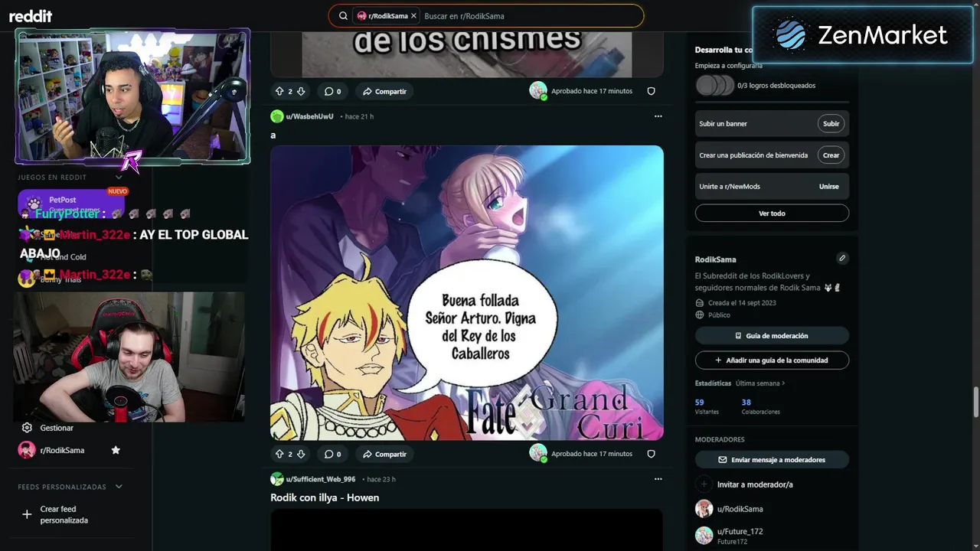Expand the Última semana statistics range
This screenshot has height=551, width=980.
[x=760, y=383]
